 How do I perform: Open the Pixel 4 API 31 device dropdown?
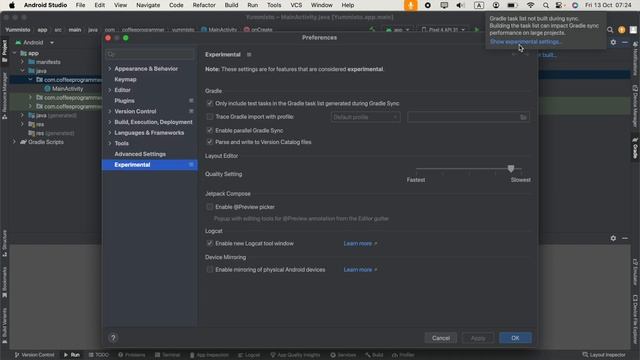click(x=443, y=30)
